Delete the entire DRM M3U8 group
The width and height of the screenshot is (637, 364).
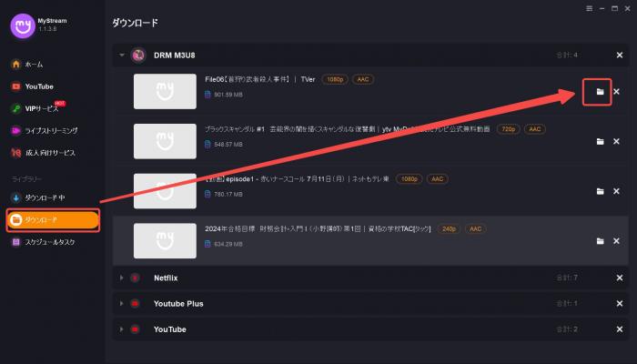[x=620, y=55]
